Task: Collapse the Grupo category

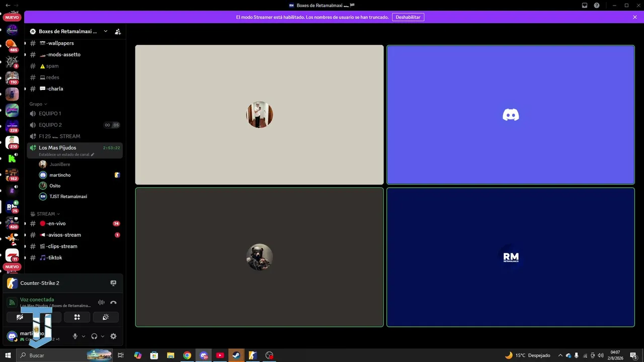Action: (38, 104)
